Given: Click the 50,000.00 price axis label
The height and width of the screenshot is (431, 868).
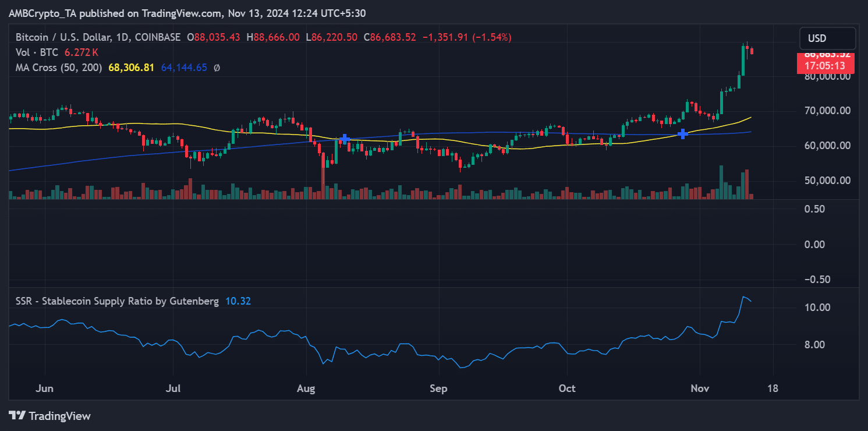Looking at the screenshot, I should tap(828, 181).
